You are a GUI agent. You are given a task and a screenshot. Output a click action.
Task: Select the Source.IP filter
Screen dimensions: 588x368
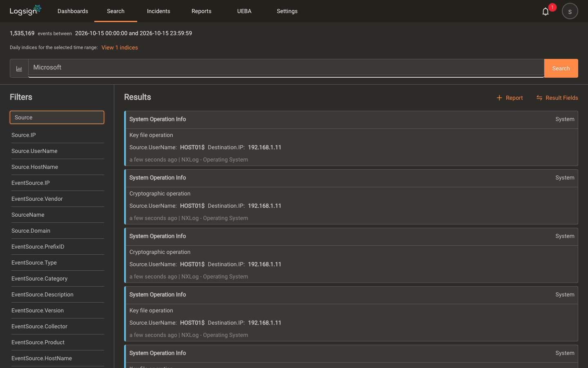[58, 135]
